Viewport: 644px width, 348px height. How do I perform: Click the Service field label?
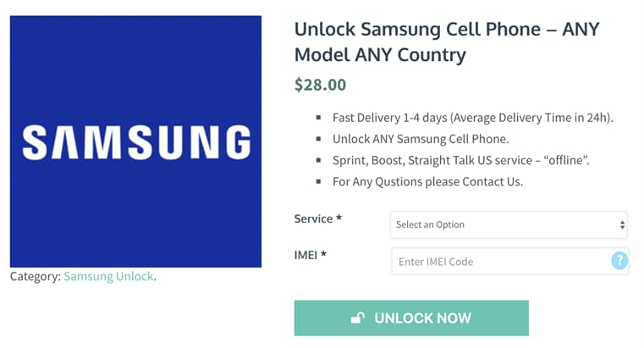(313, 218)
